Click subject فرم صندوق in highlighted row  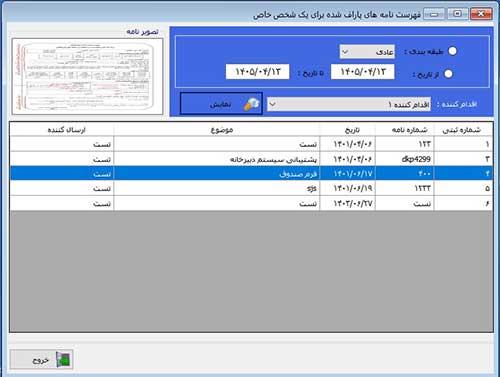pos(217,173)
